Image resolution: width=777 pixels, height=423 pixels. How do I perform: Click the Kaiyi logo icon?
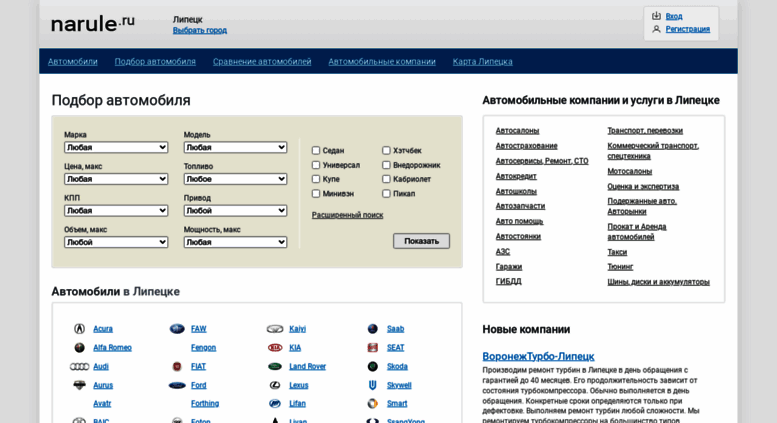coord(275,329)
